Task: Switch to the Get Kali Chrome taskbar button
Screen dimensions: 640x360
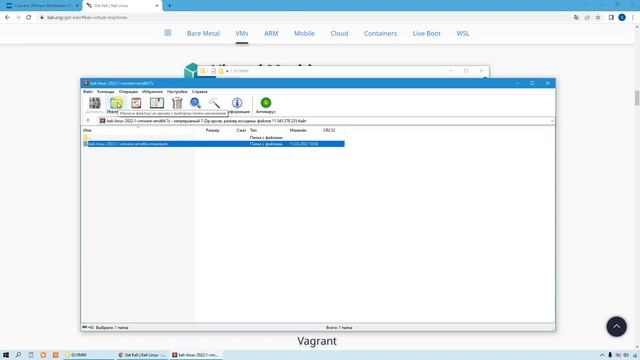Action: [x=141, y=355]
